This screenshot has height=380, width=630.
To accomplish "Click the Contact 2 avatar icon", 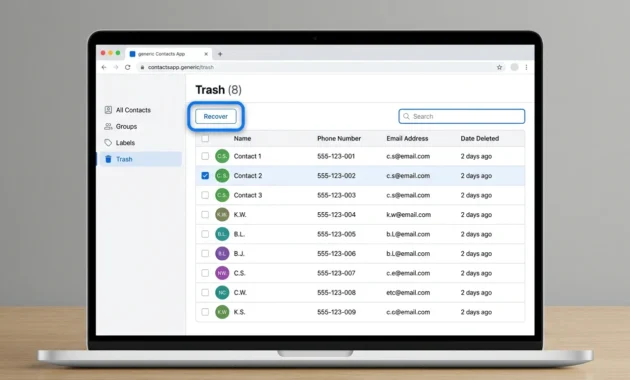I will (222, 176).
